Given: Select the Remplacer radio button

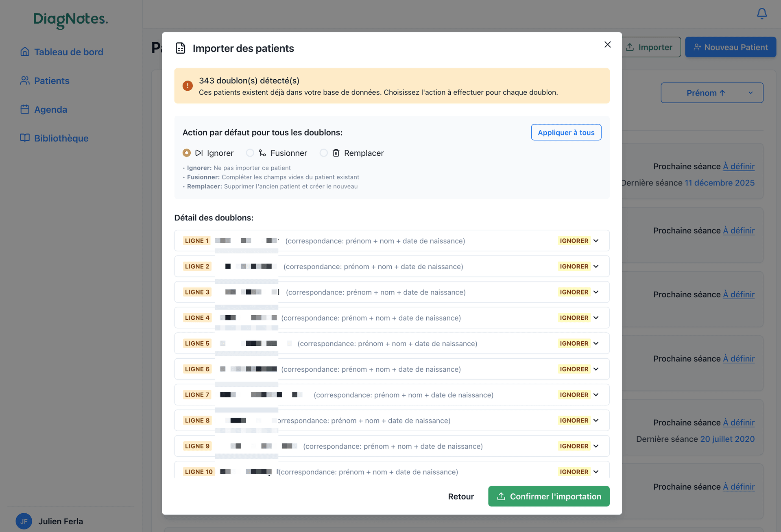Looking at the screenshot, I should [x=324, y=153].
